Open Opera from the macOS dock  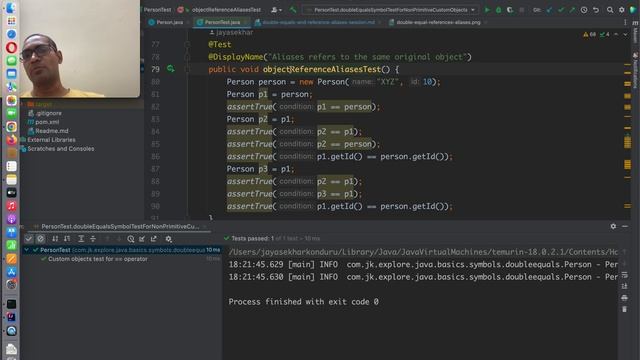[11, 47]
